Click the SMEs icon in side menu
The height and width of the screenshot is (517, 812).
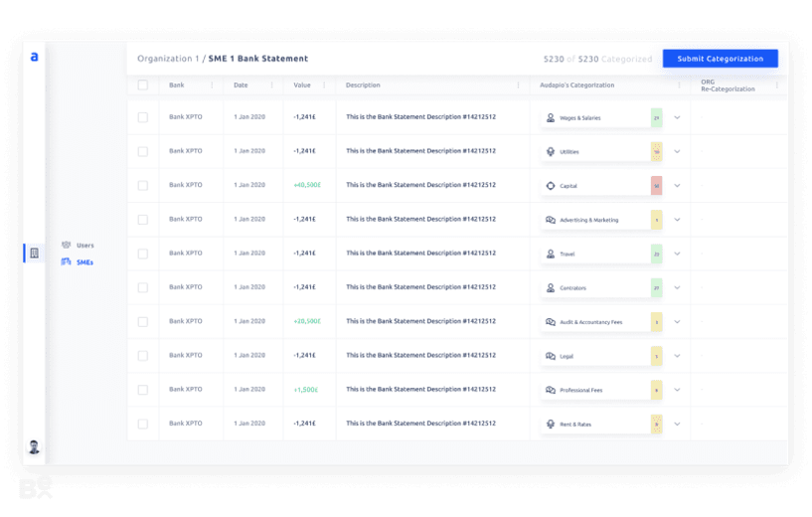[x=67, y=262]
